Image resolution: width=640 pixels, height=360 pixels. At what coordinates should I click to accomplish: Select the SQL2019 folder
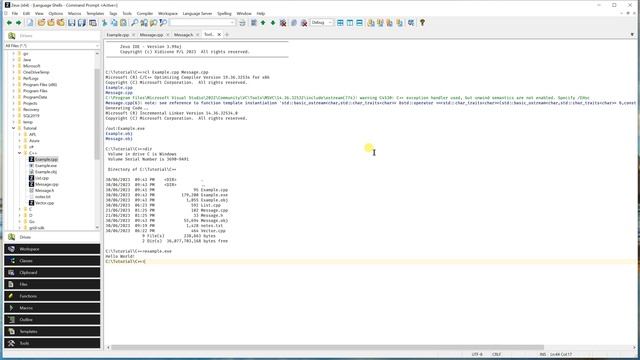click(31, 116)
